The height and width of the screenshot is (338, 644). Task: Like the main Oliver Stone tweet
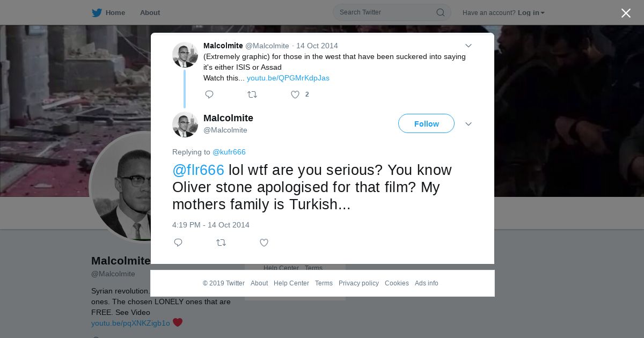(264, 243)
